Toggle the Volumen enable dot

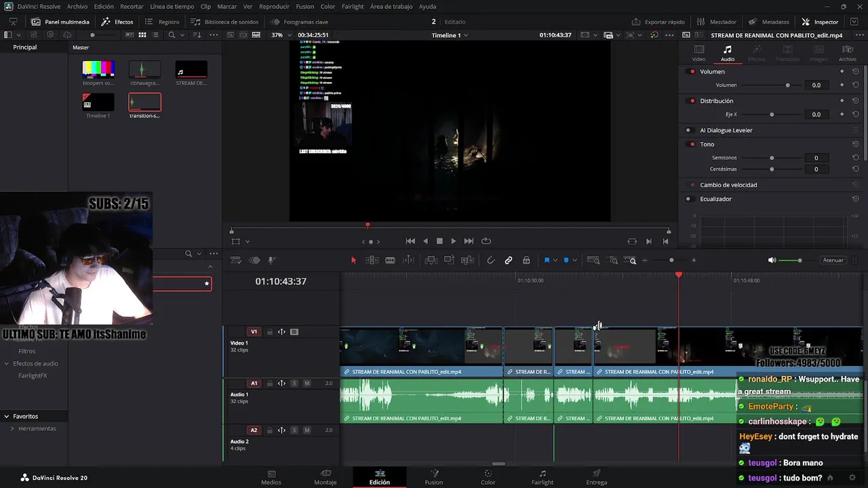(x=692, y=72)
